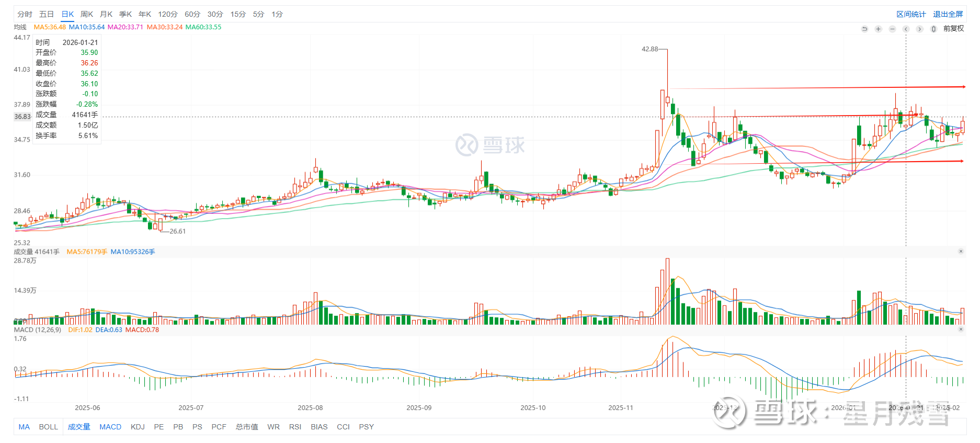The height and width of the screenshot is (443, 980).
Task: Select the 60分 timeframe tab
Action: point(192,14)
